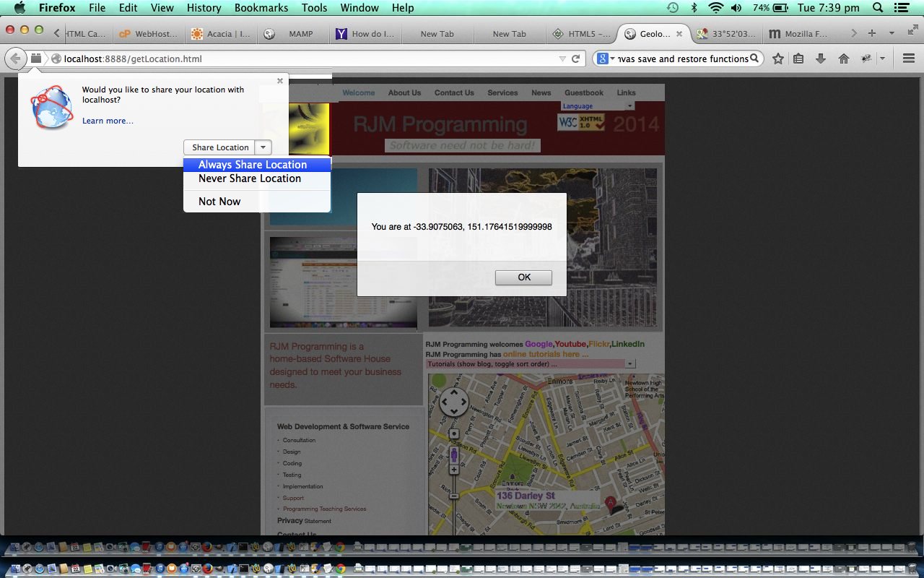
Task: Open the online tutorials here link
Action: coord(546,354)
